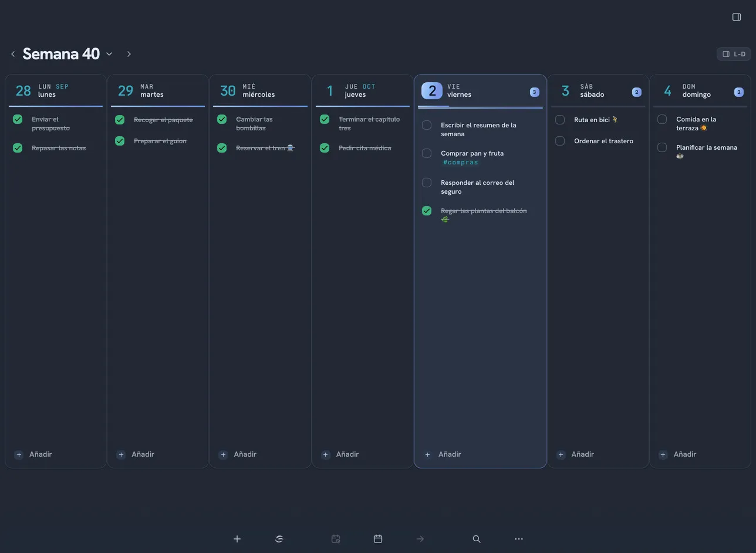Select the highlighted date 2 for viernes
The image size is (756, 553).
tap(432, 90)
